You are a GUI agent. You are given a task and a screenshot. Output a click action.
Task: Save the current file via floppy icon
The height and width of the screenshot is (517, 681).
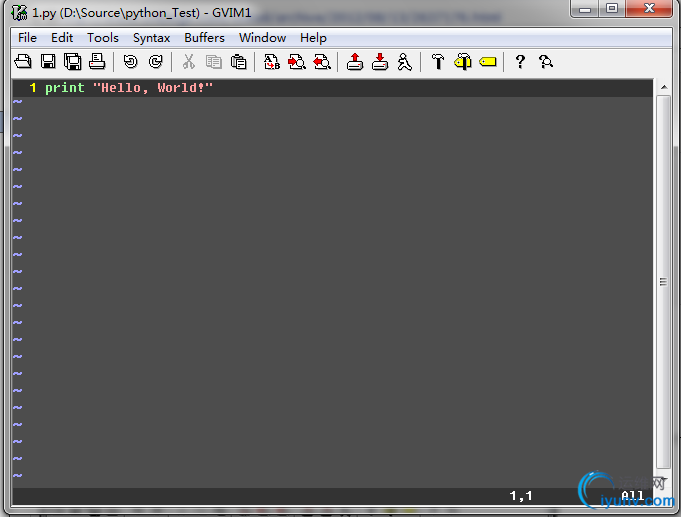(x=48, y=62)
